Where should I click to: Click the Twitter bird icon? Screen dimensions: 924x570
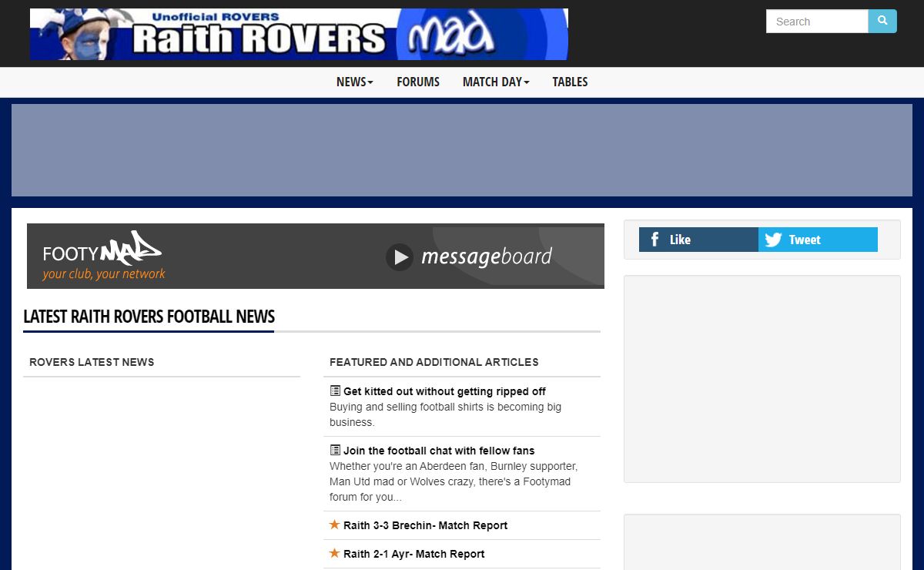click(x=774, y=240)
